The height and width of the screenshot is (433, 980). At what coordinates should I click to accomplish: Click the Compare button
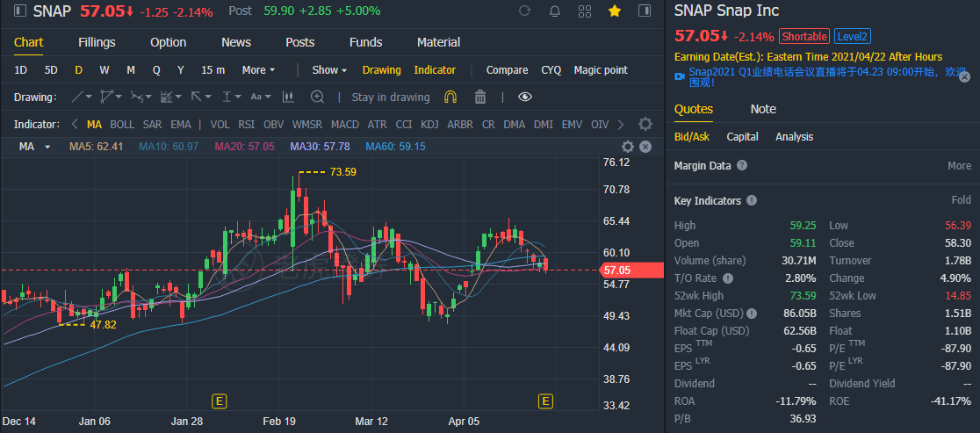507,70
